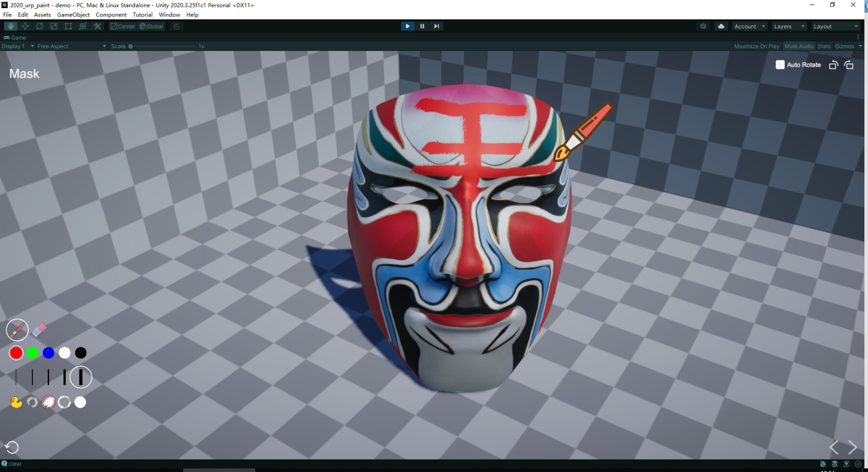The height and width of the screenshot is (472, 868).
Task: Choose the solid circle brush shape
Action: (80, 402)
